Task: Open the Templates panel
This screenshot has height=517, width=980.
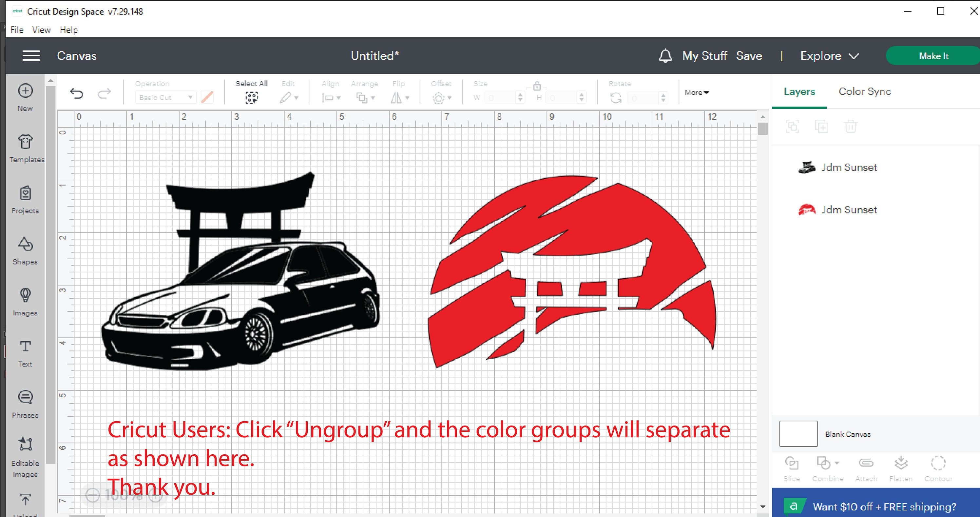Action: pos(26,148)
